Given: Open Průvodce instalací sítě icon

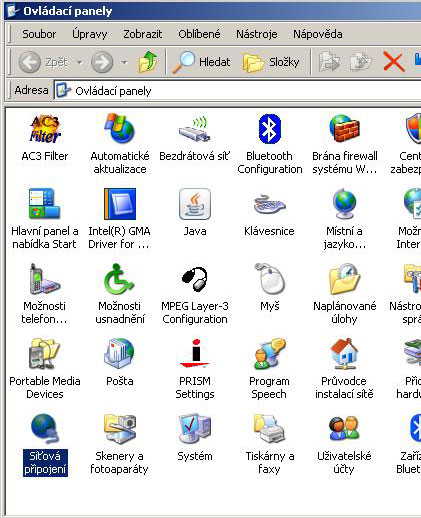Looking at the screenshot, I should [x=344, y=354].
